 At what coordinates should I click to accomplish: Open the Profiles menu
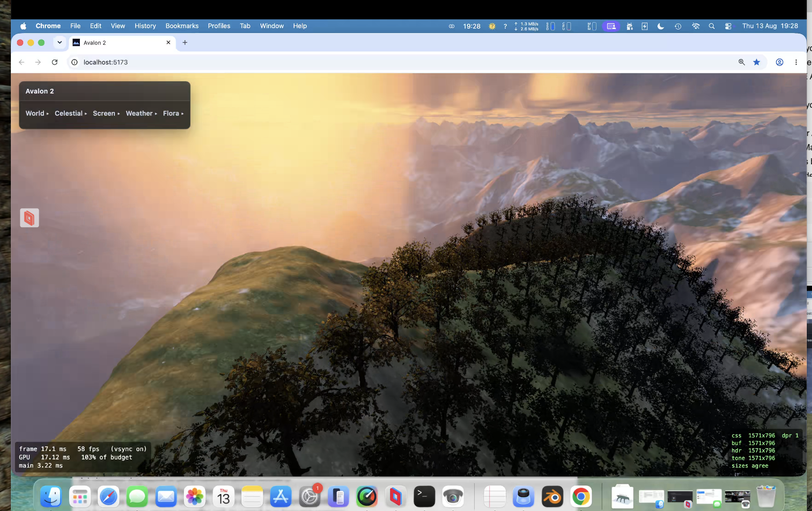click(x=219, y=26)
